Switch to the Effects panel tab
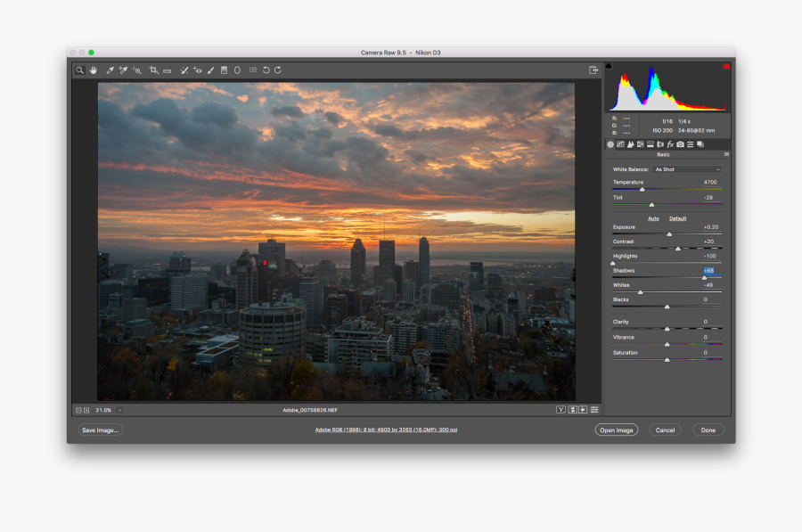The width and height of the screenshot is (802, 532). pos(669,143)
